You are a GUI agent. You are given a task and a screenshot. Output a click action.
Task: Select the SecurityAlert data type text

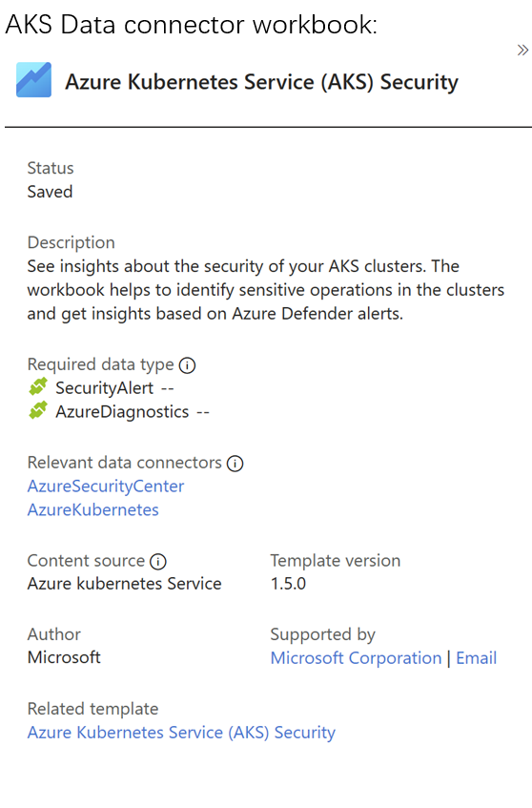click(x=105, y=387)
